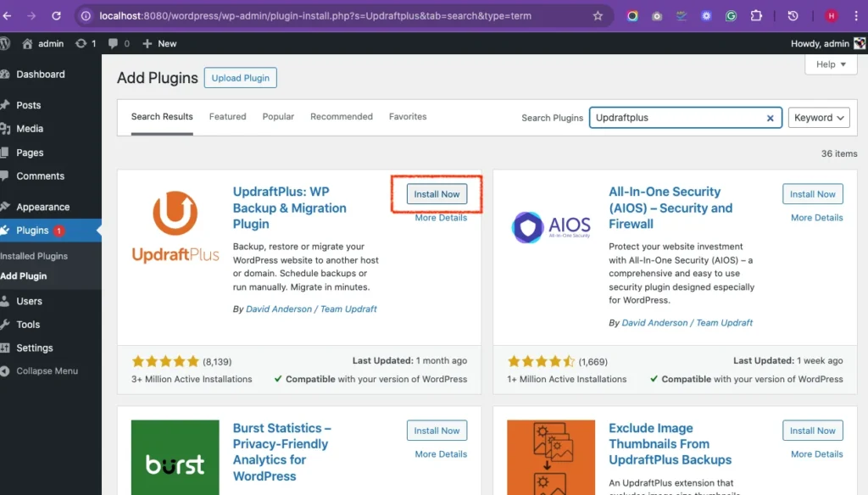Viewport: 868px width, 495px height.
Task: Switch to the Popular plugins tab
Action: click(278, 116)
